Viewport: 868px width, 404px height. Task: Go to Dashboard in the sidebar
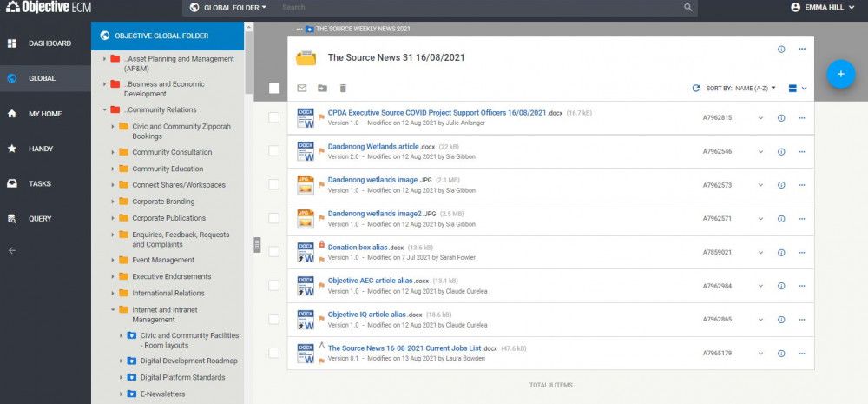pyautogui.click(x=45, y=43)
